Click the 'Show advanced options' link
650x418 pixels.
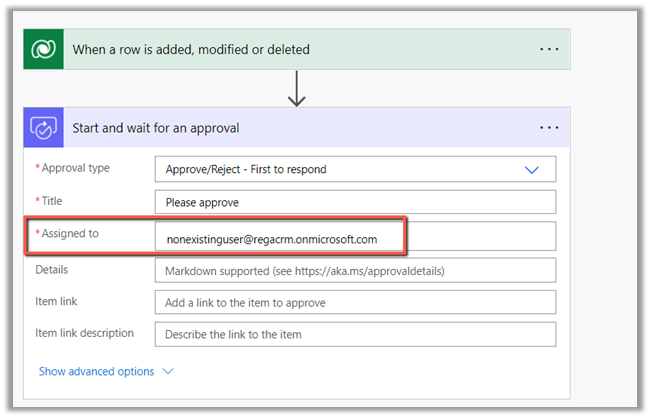[96, 371]
